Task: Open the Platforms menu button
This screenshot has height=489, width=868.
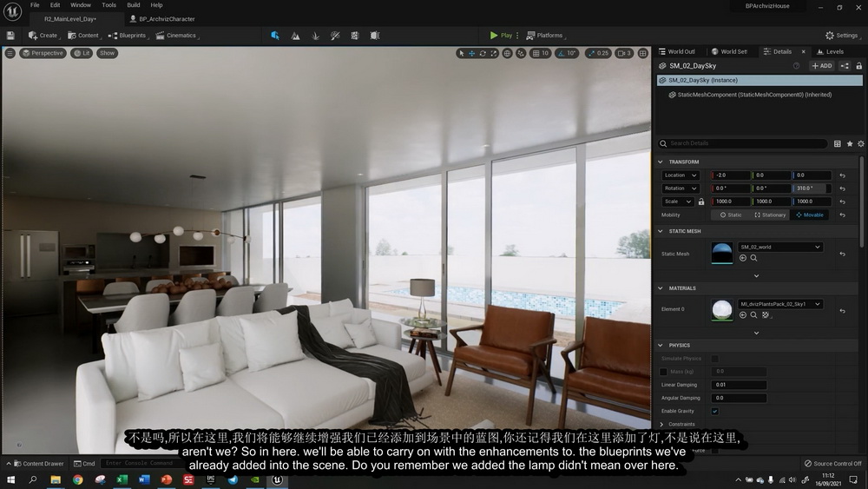Action: 545,36
